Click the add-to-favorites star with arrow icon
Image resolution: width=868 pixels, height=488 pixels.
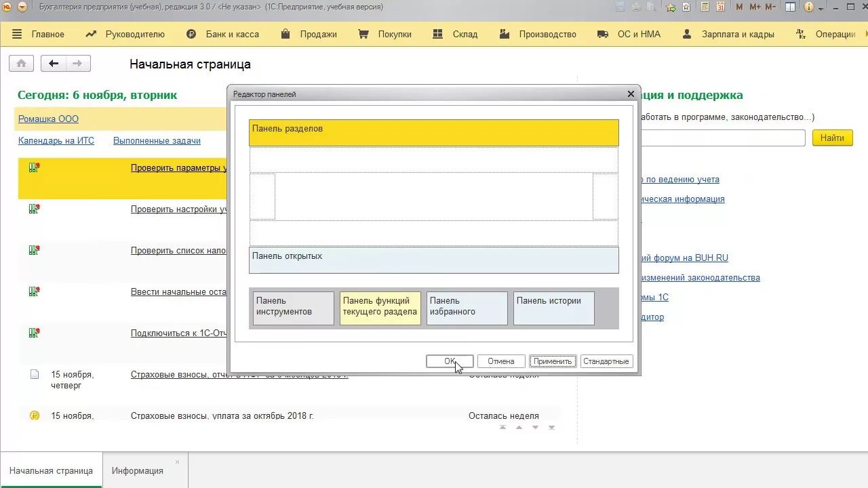(671, 7)
